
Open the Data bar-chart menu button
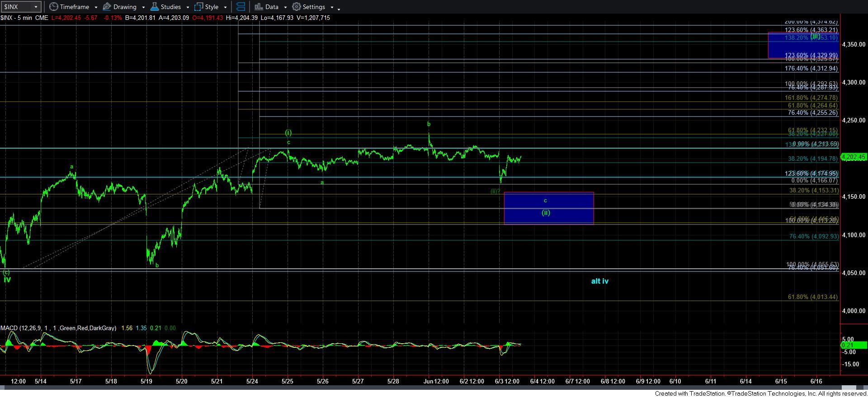pos(266,7)
